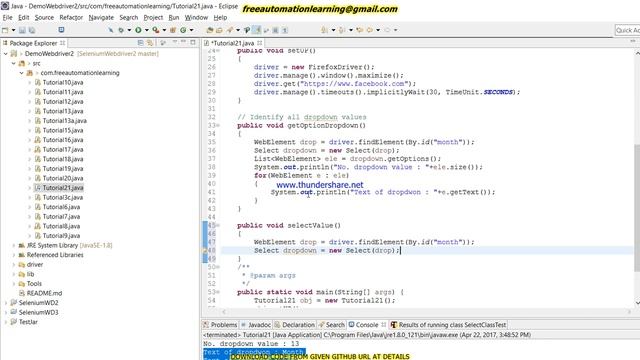640x360 pixels.
Task: Click the Save All toolbar icon
Action: (x=32, y=30)
